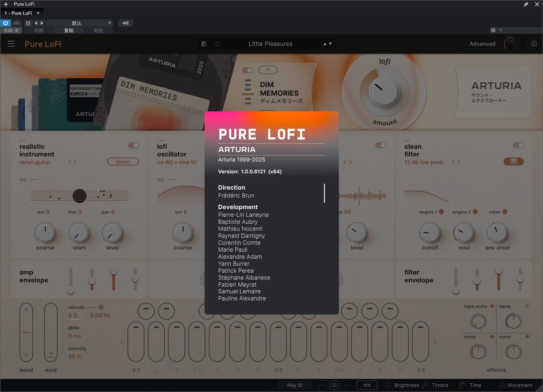
Task: Click the up chevron above Dim Memories
Action: [268, 70]
